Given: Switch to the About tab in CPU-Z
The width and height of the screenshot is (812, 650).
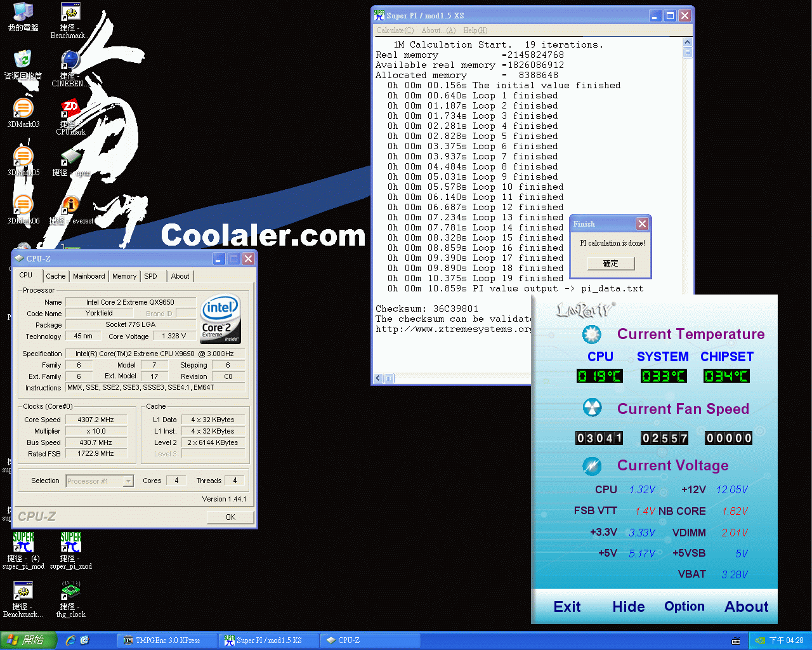Looking at the screenshot, I should 180,276.
